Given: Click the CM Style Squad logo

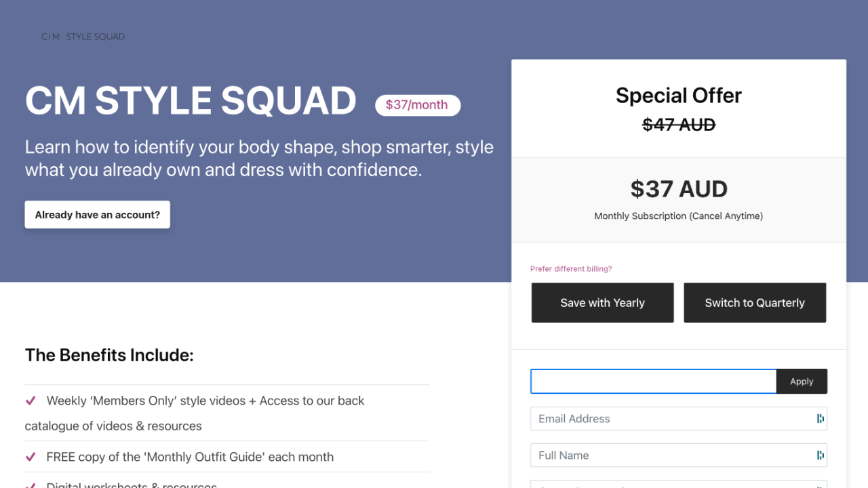Looking at the screenshot, I should coord(83,37).
